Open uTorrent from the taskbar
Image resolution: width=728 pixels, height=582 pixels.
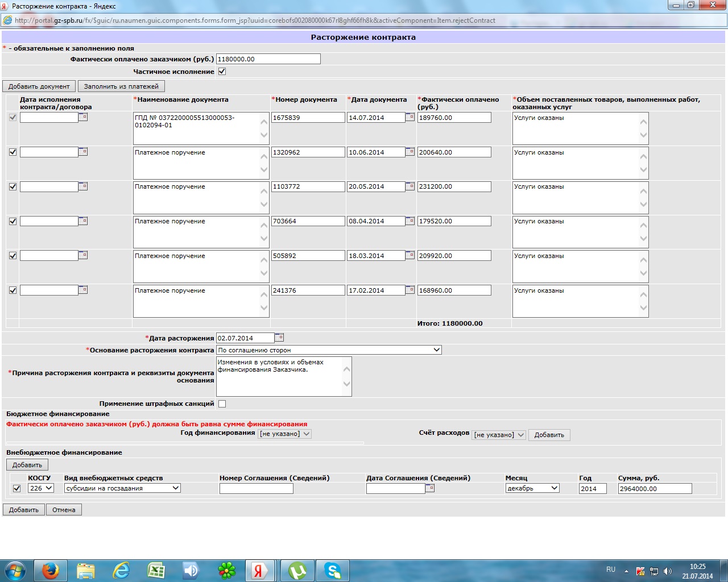coord(297,570)
